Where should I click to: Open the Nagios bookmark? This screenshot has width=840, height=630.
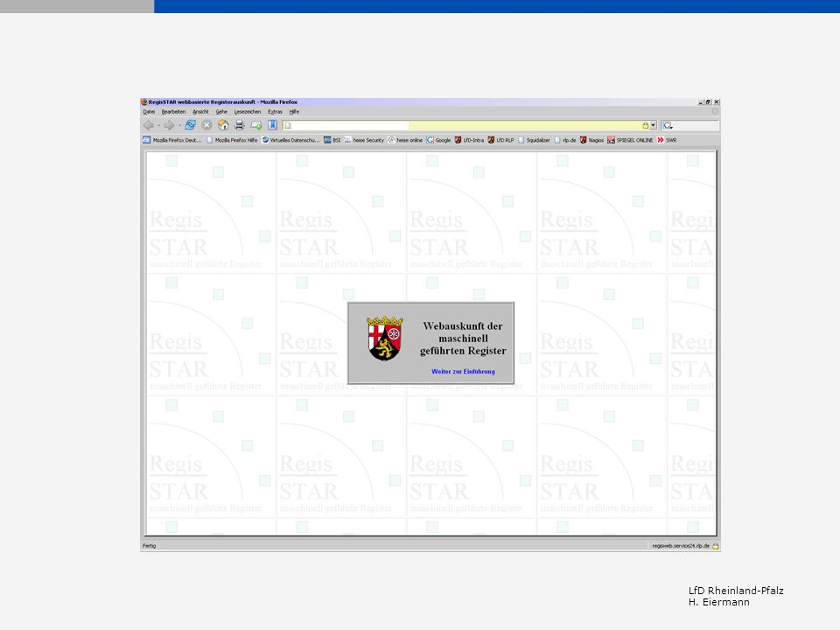tap(592, 140)
